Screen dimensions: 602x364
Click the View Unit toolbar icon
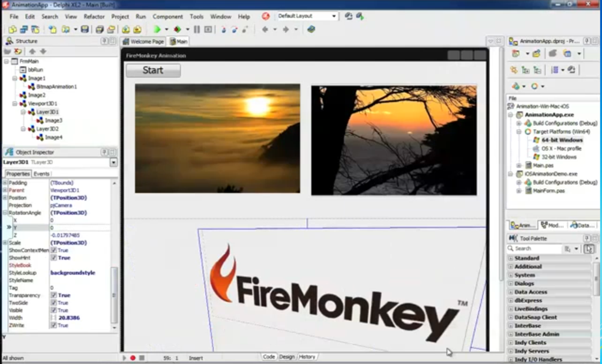click(13, 29)
